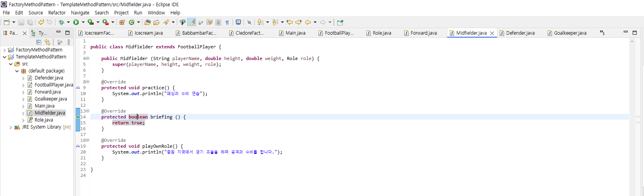Toggle Block Selection Mode icon
644x196 pixels.
218,22
